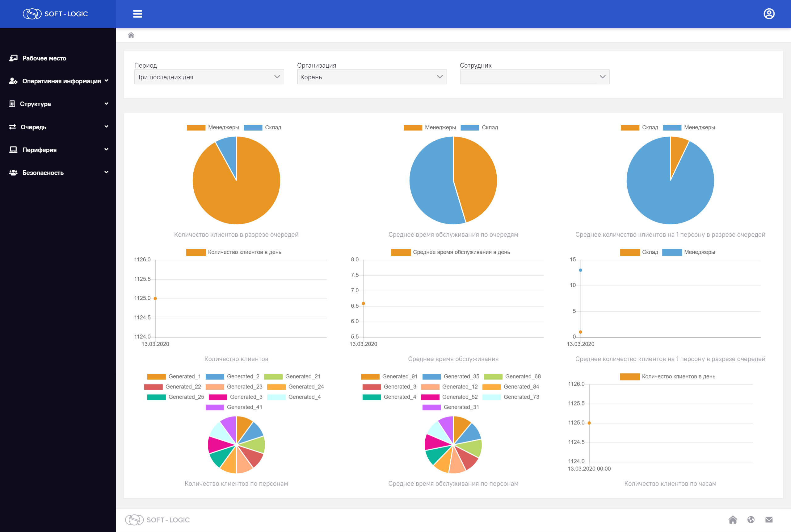Click the Soft-Logic logo in header
The height and width of the screenshot is (532, 791).
tap(55, 14)
